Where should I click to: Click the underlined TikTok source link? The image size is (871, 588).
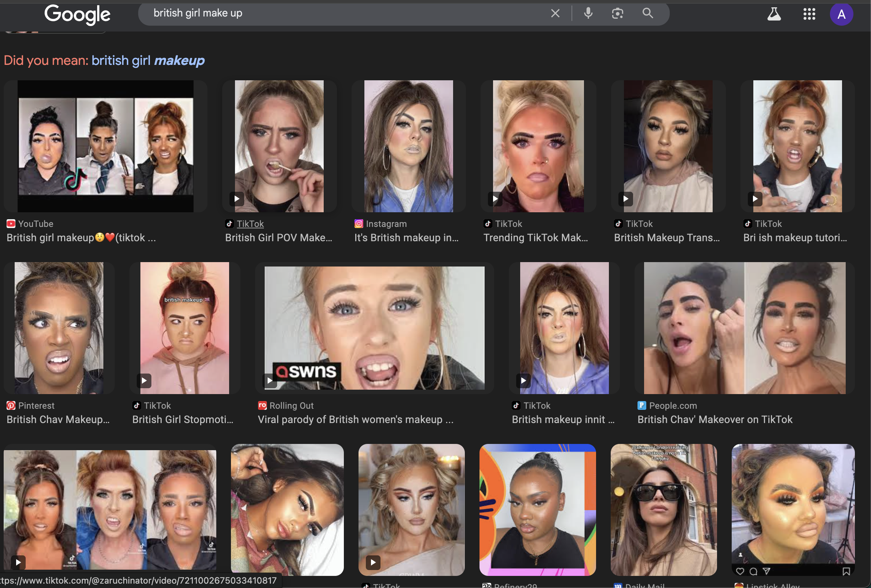(x=250, y=224)
